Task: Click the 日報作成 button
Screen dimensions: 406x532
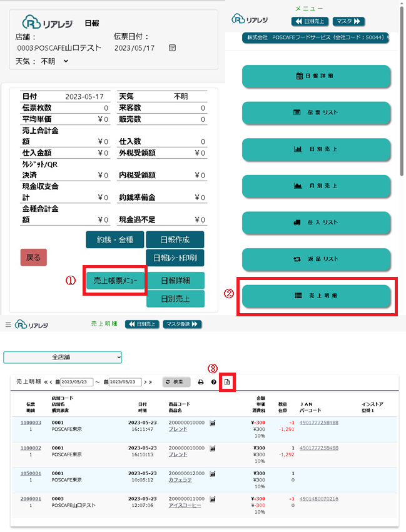Action: coord(175,239)
